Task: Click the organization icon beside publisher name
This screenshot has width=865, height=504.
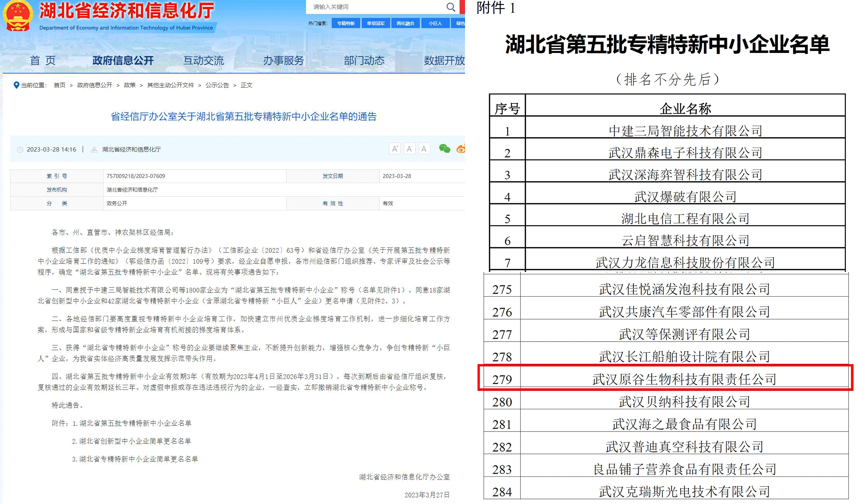Action: pos(94,150)
